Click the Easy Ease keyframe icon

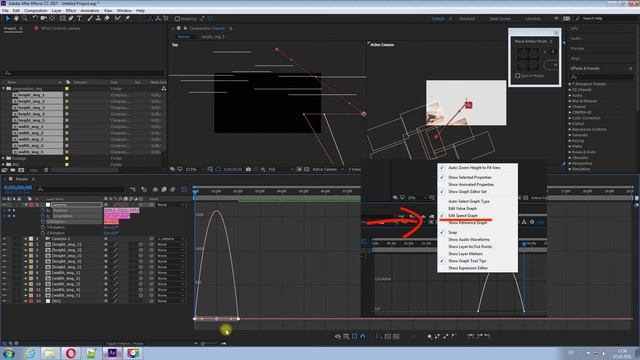pyautogui.click(x=471, y=336)
